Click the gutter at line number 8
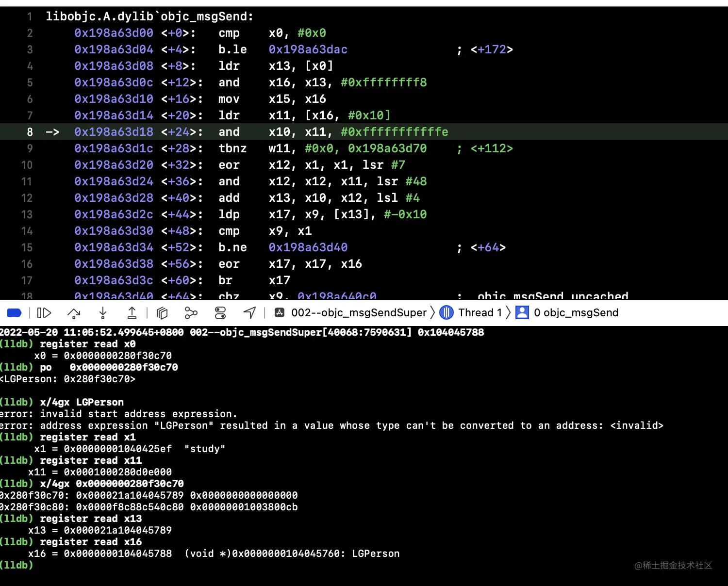The height and width of the screenshot is (586, 728). 30,132
